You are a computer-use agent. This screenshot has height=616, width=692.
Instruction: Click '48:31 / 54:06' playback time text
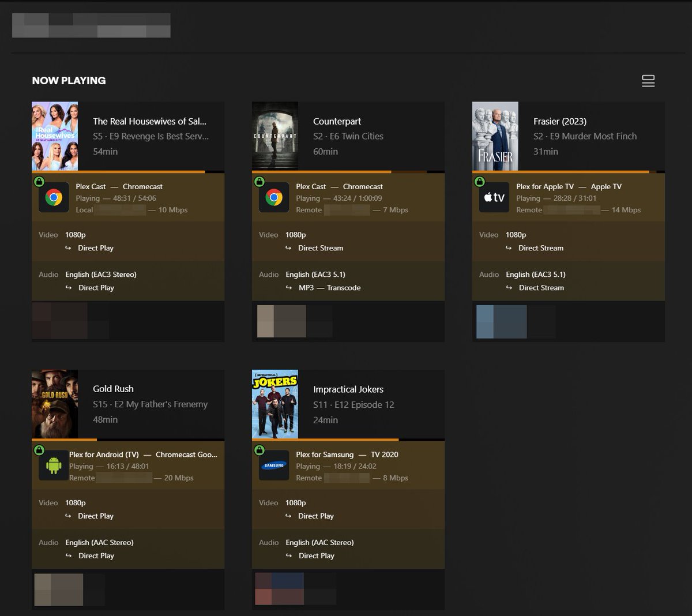click(134, 198)
